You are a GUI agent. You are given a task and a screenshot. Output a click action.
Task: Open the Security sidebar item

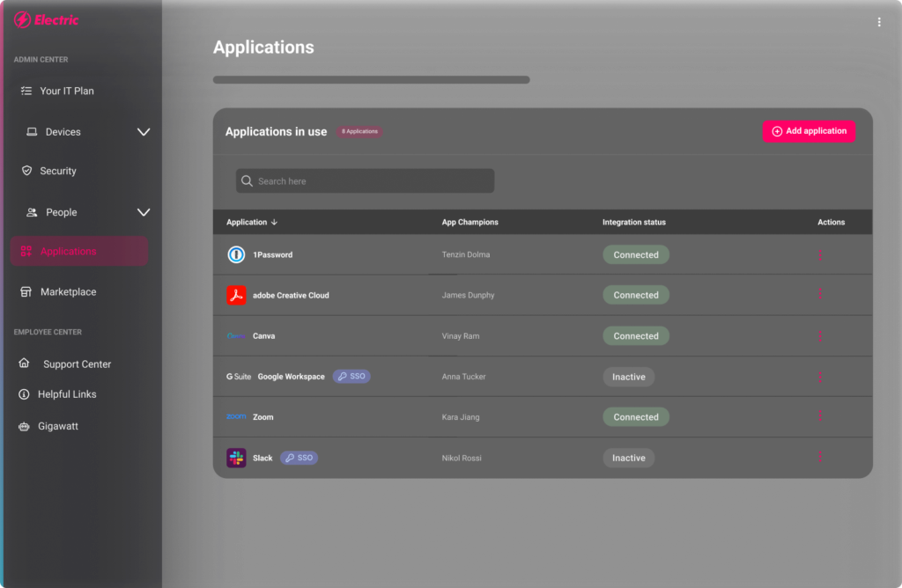point(58,171)
